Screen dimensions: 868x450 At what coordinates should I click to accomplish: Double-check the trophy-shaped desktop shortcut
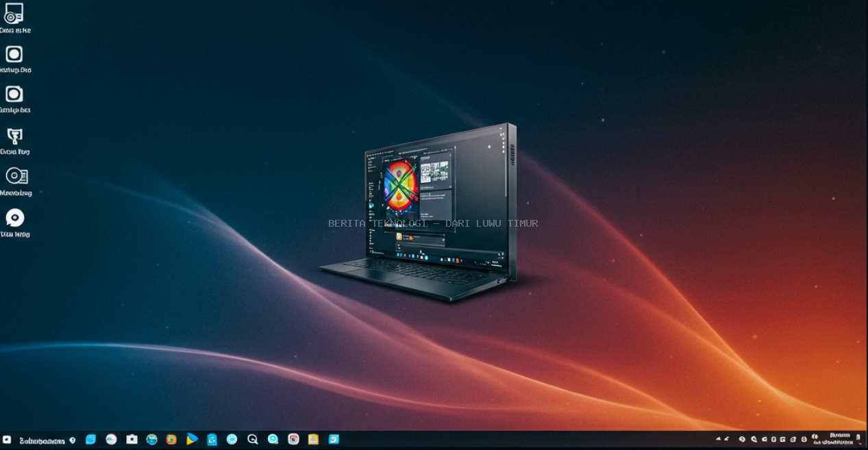coord(14,136)
